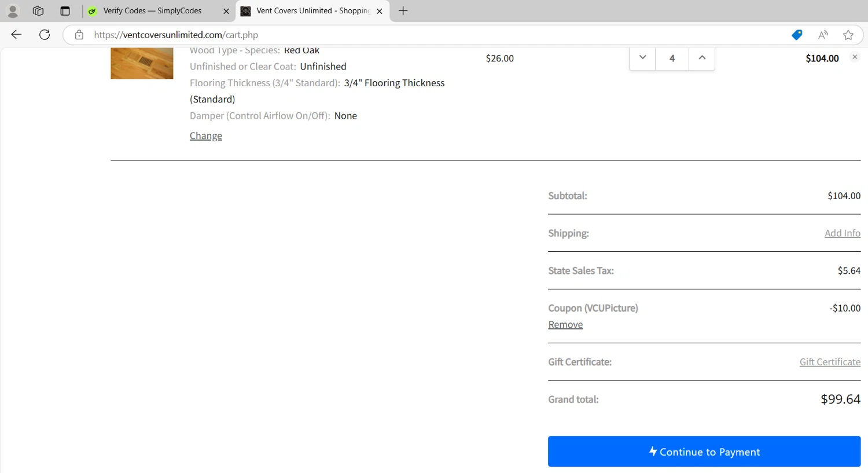Select the $26.00 unit price text
Image resolution: width=868 pixels, height=473 pixels.
(500, 58)
